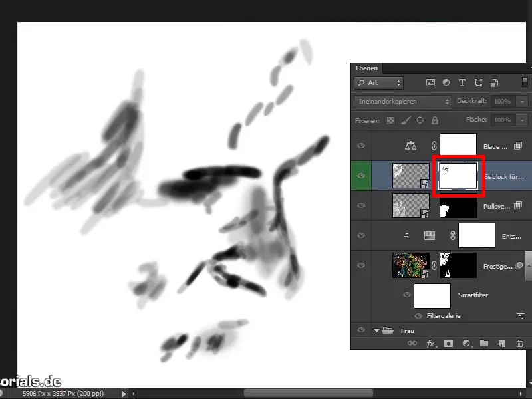Viewport: 532px width, 399px height.
Task: Open the fx layer style menu
Action: [431, 344]
